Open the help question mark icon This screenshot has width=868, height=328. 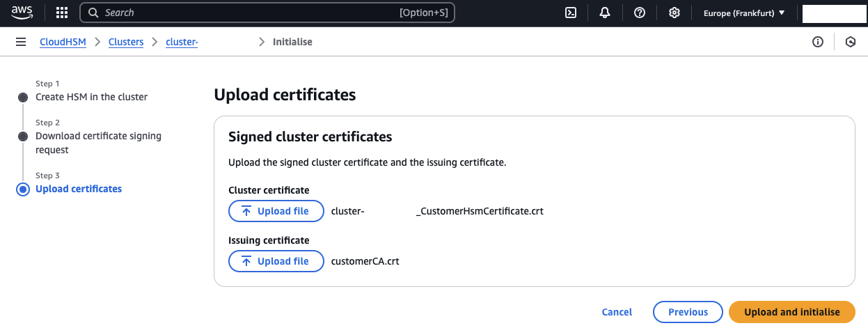tap(640, 13)
